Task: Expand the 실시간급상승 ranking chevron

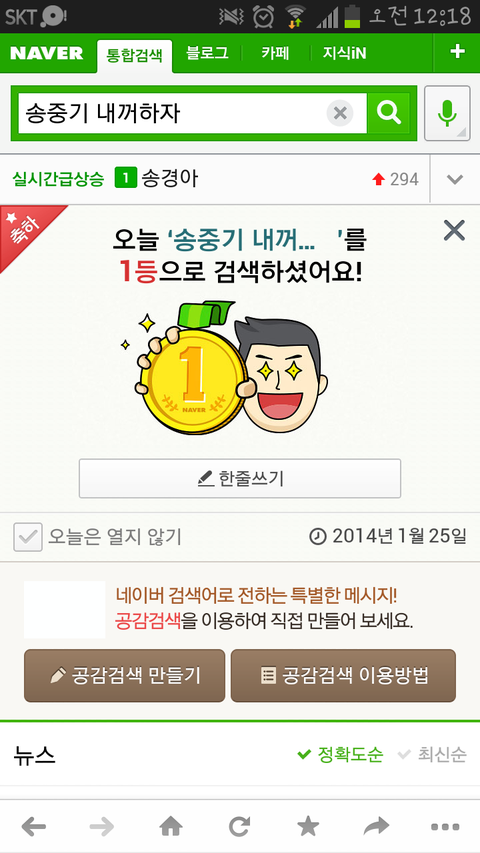Action: 455,180
